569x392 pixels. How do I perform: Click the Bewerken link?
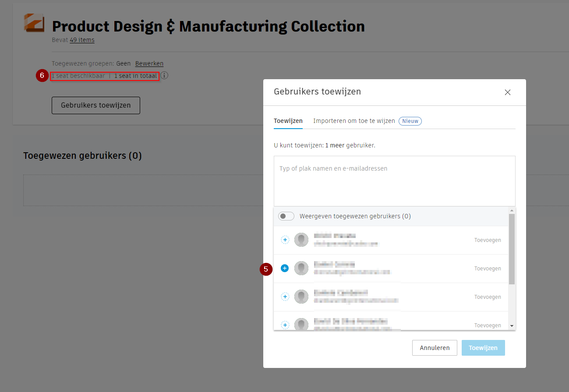point(149,63)
